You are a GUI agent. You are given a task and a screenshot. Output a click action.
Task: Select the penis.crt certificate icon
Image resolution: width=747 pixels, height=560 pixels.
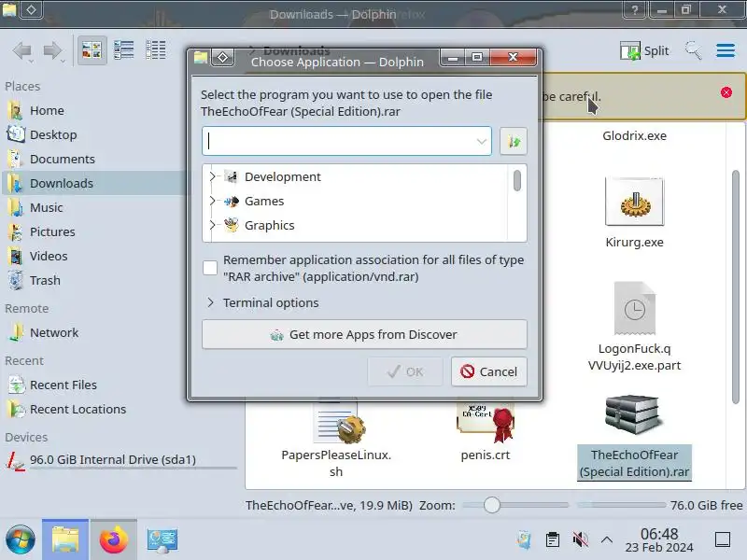point(486,422)
